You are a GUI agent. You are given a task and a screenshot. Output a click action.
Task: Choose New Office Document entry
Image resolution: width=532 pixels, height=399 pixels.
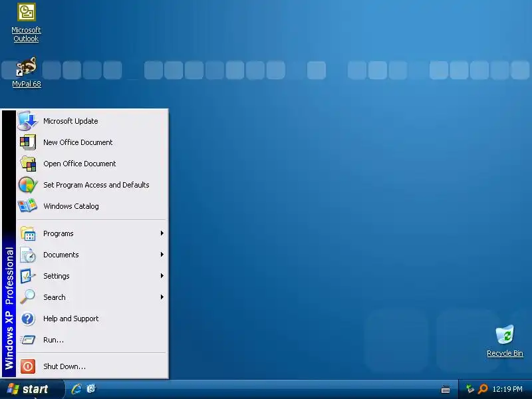[x=92, y=142]
